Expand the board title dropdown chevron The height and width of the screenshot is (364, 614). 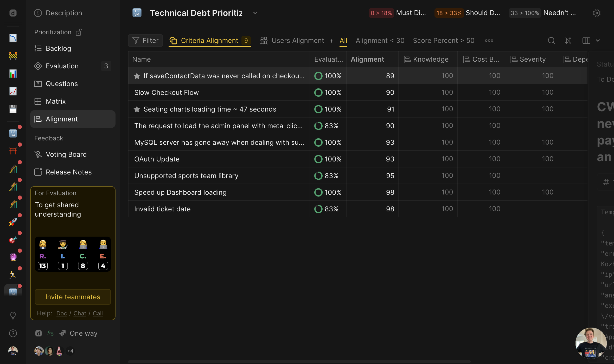click(x=255, y=13)
